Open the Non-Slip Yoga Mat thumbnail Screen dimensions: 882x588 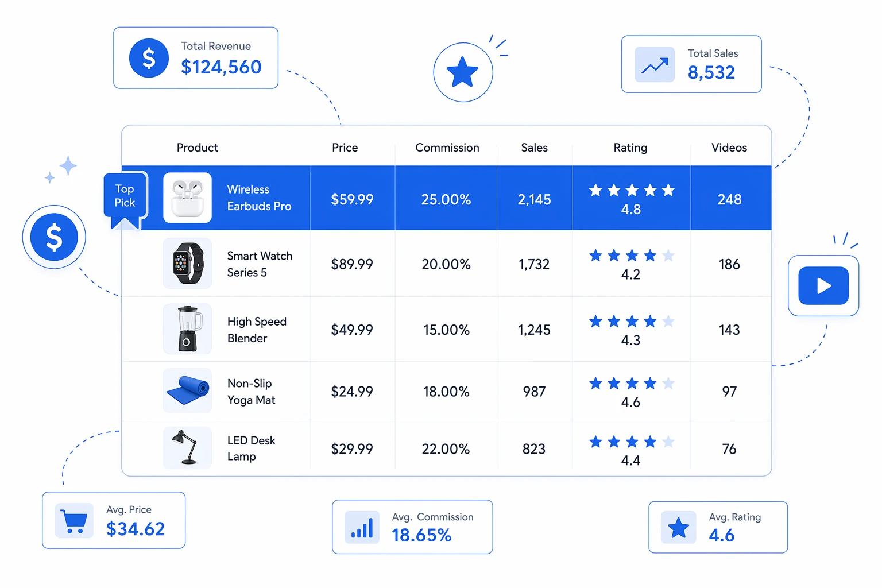pos(188,390)
